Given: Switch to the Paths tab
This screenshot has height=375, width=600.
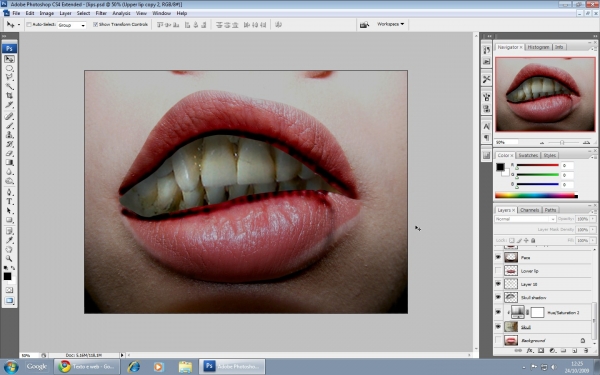Looking at the screenshot, I should click(x=550, y=210).
